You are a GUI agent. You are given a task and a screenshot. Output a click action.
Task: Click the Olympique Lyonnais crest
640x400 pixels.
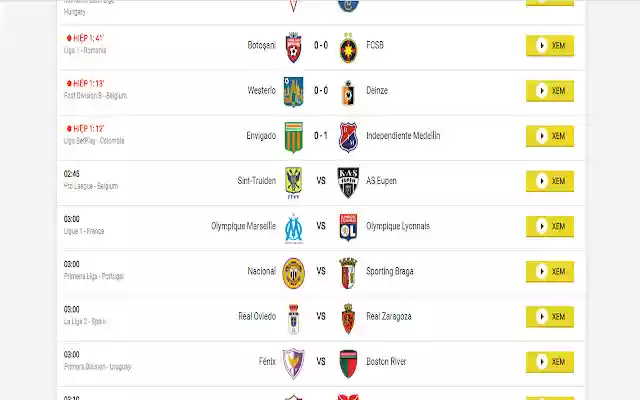pos(347,226)
